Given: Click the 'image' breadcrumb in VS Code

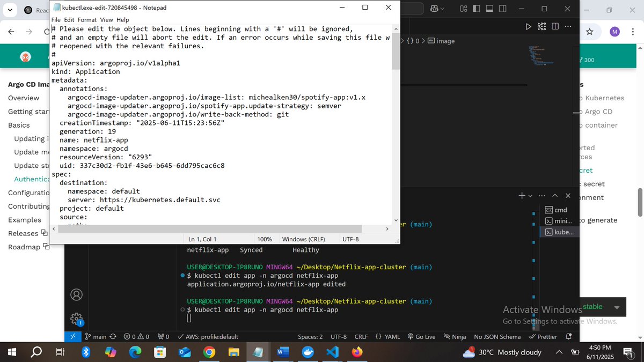Looking at the screenshot, I should [x=441, y=41].
